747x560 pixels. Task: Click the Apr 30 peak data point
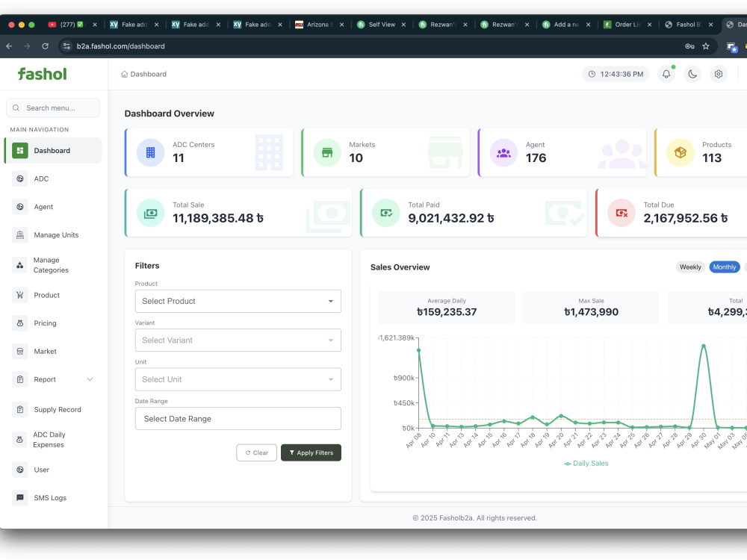(x=703, y=346)
